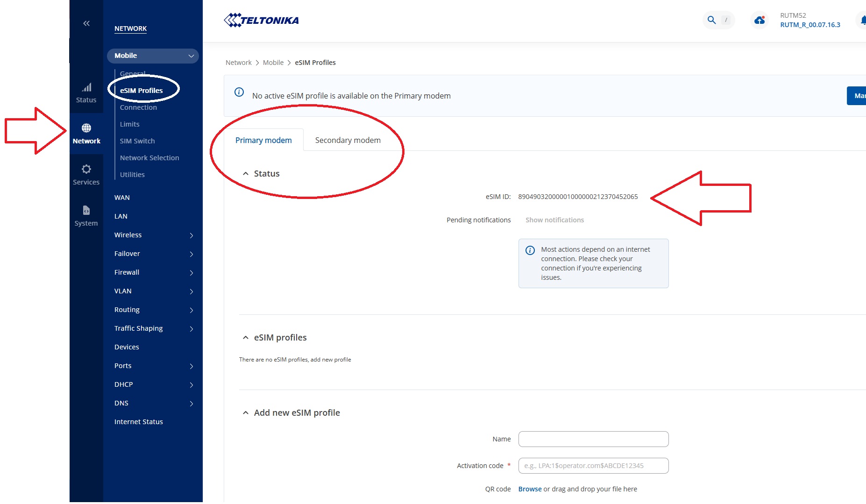Click the info icon beside the eSIM banner
The height and width of the screenshot is (504, 866).
(x=239, y=92)
